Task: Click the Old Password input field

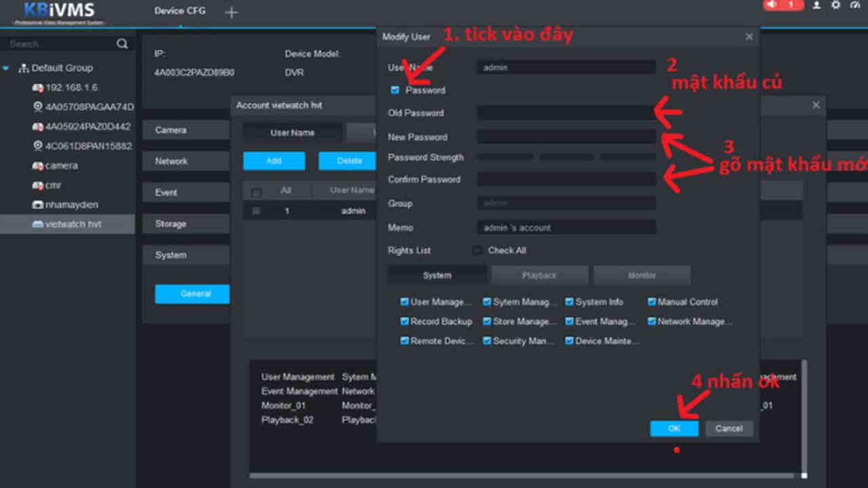Action: click(566, 113)
